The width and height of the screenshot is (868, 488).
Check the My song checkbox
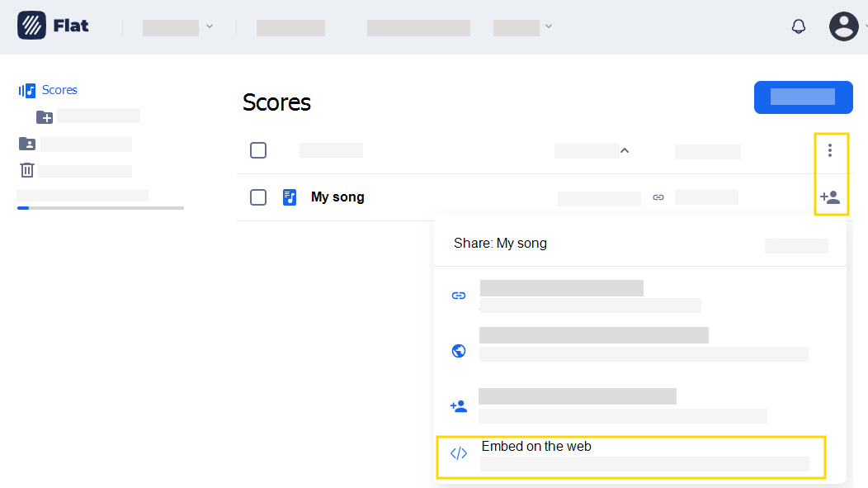pyautogui.click(x=258, y=197)
